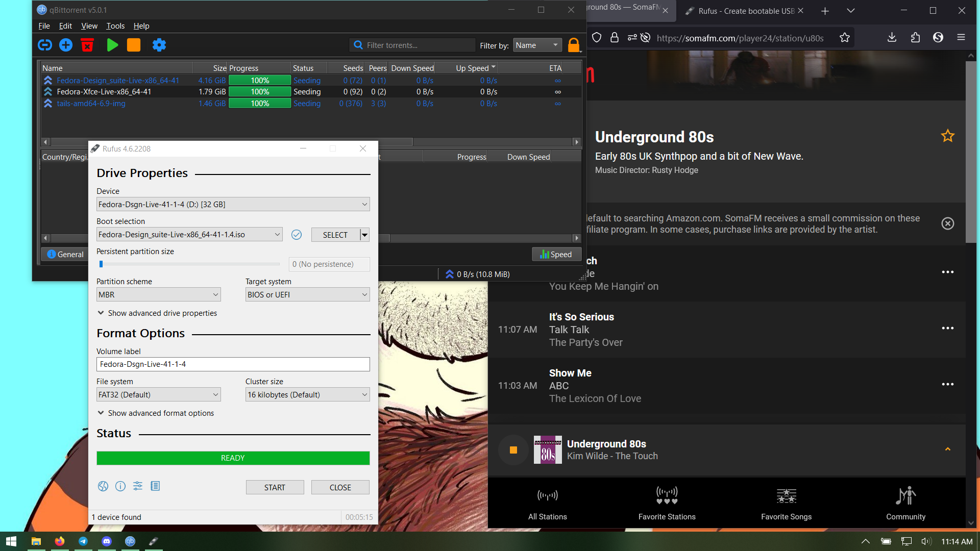The image size is (980, 551).
Task: Open Partition scheme MBR dropdown
Action: [x=159, y=295]
